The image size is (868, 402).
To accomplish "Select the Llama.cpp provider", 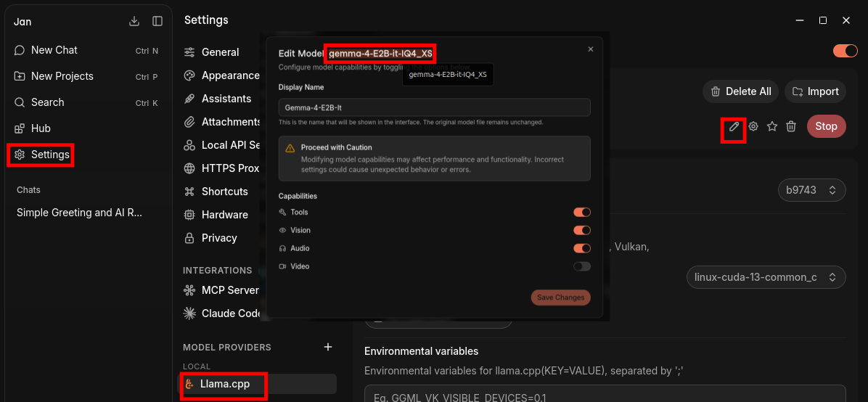I will [x=258, y=385].
